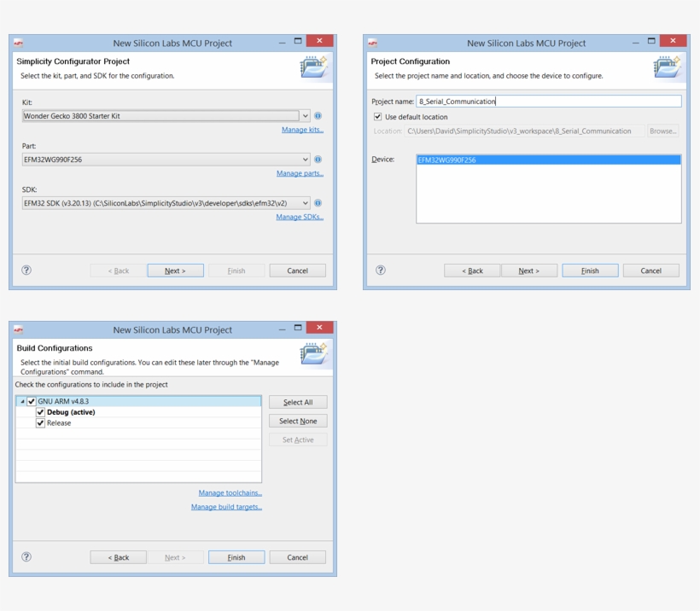This screenshot has width=700, height=611.
Task: Click the Project name input field
Action: (x=549, y=102)
